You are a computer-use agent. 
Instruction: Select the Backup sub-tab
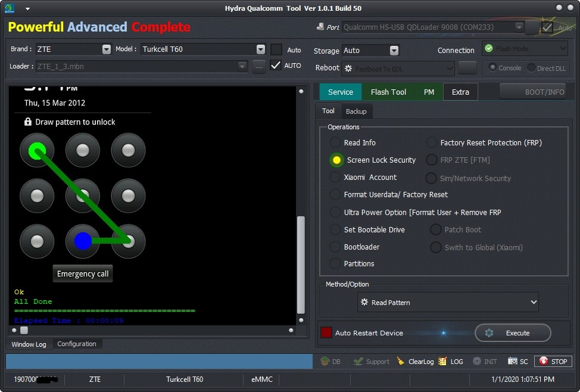point(356,111)
